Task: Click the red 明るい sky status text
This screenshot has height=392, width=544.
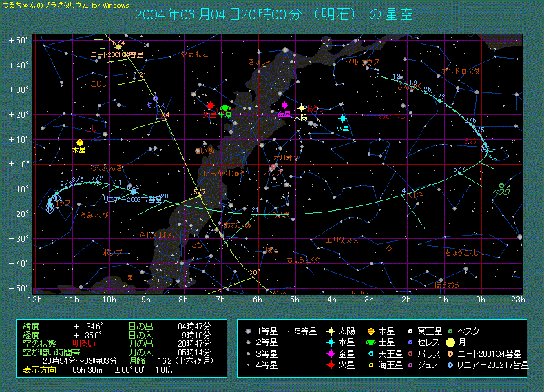Action: pos(83,342)
